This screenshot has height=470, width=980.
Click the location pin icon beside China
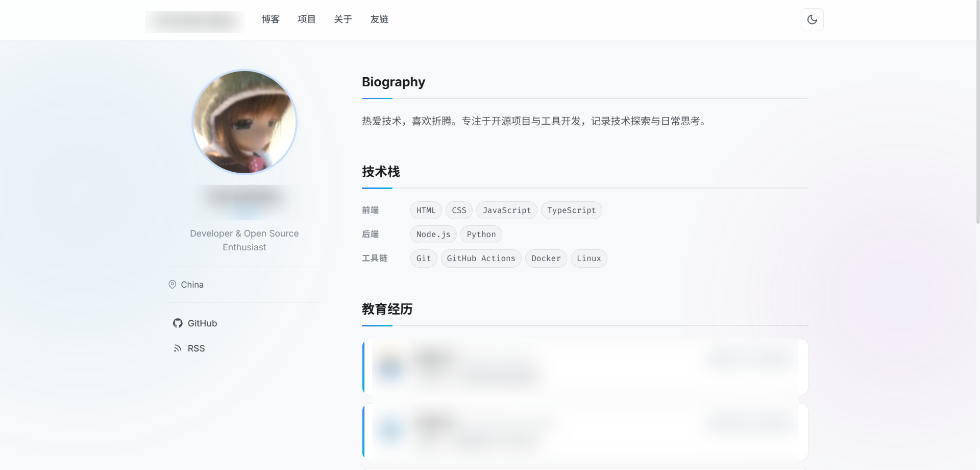[173, 285]
